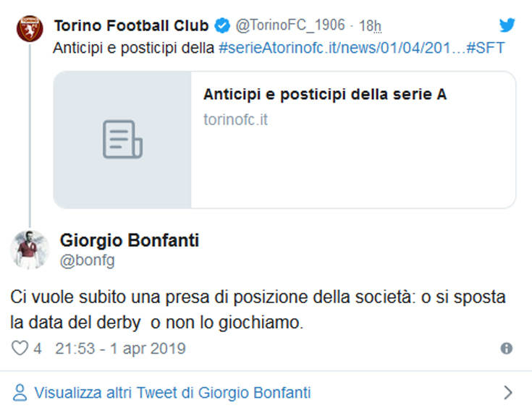Click the Giorgio Bonfanti display name
Image resolution: width=532 pixels, height=408 pixels.
[x=130, y=240]
